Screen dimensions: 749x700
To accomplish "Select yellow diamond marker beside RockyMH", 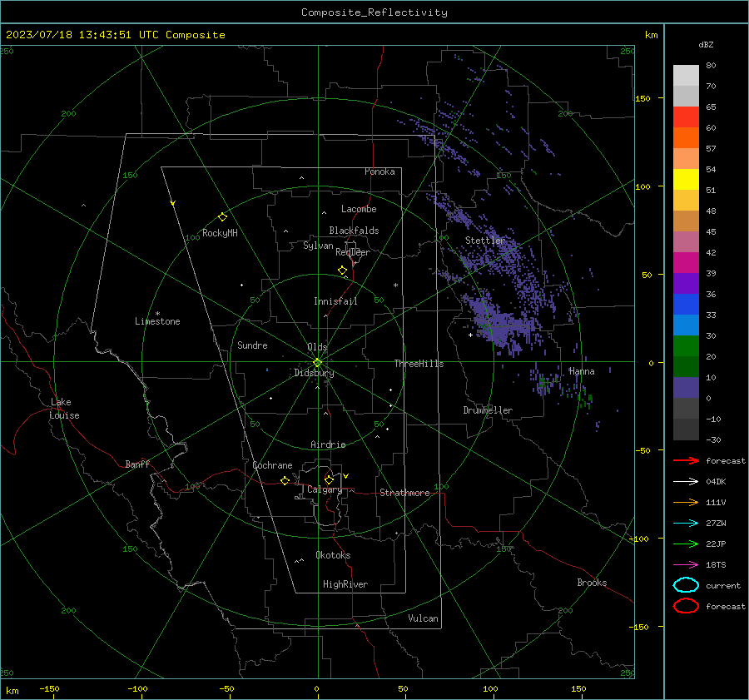I will tap(222, 217).
